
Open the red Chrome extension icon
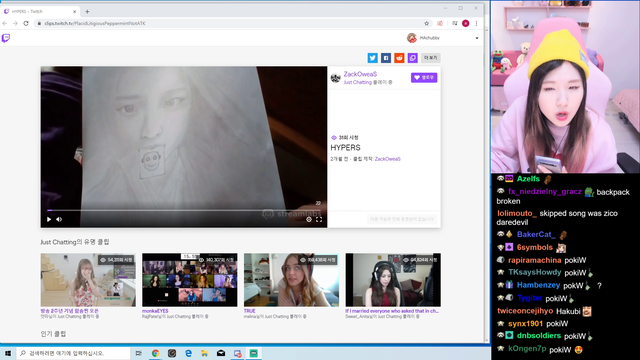[x=440, y=23]
